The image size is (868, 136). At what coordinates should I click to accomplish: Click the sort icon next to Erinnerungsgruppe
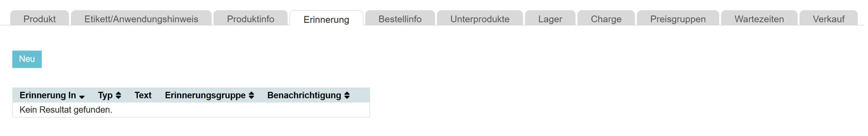pos(251,95)
